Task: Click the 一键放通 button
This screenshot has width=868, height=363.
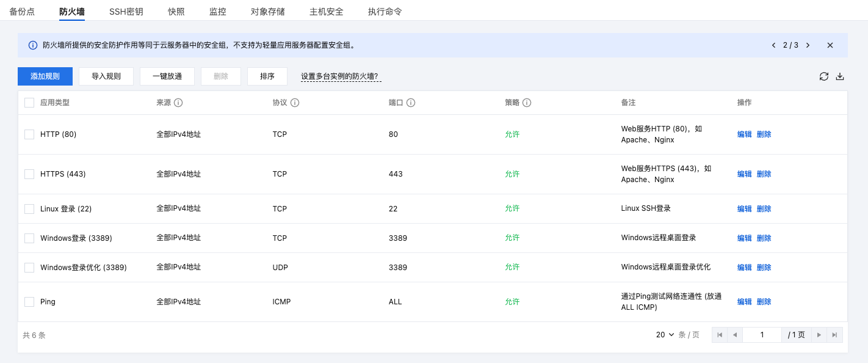Action: 167,76
